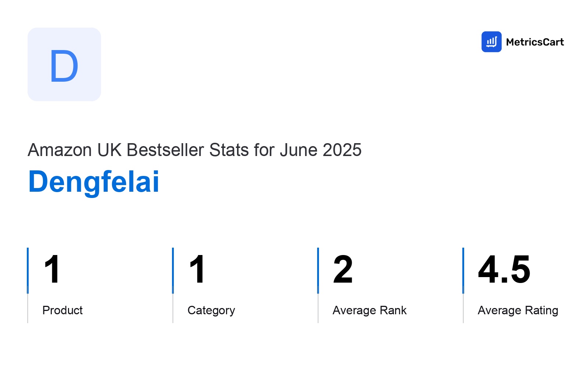Click the Category count number 1
The width and height of the screenshot is (588, 368).
click(x=197, y=269)
